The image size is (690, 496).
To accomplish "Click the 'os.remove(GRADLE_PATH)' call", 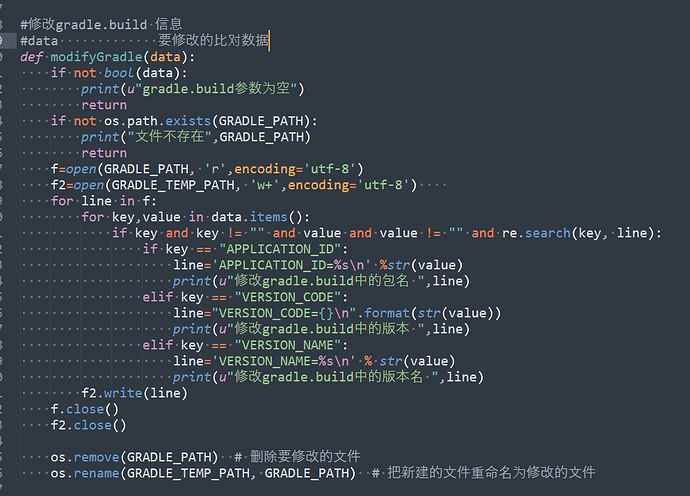I will [x=134, y=457].
